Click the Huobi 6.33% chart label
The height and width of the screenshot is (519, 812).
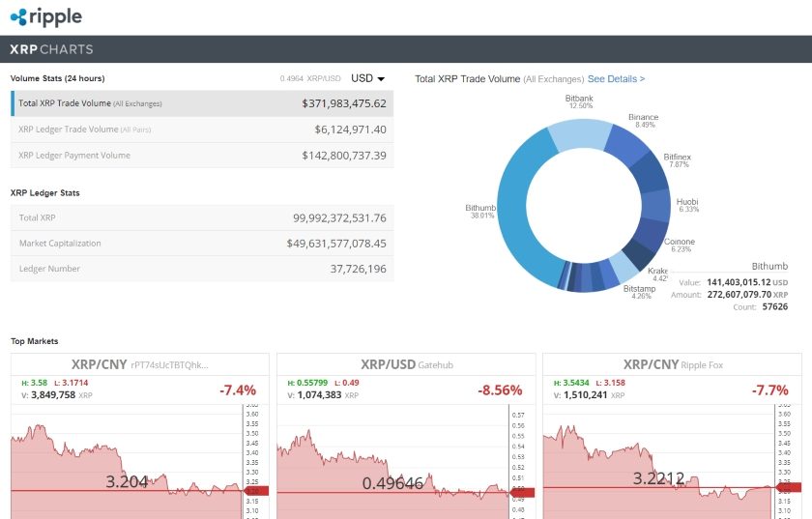click(687, 205)
